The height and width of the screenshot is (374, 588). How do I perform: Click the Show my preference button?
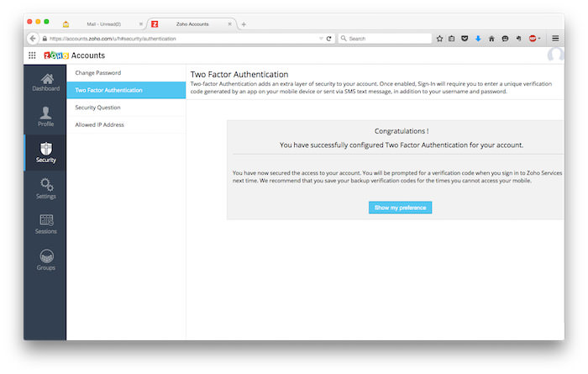pos(400,208)
